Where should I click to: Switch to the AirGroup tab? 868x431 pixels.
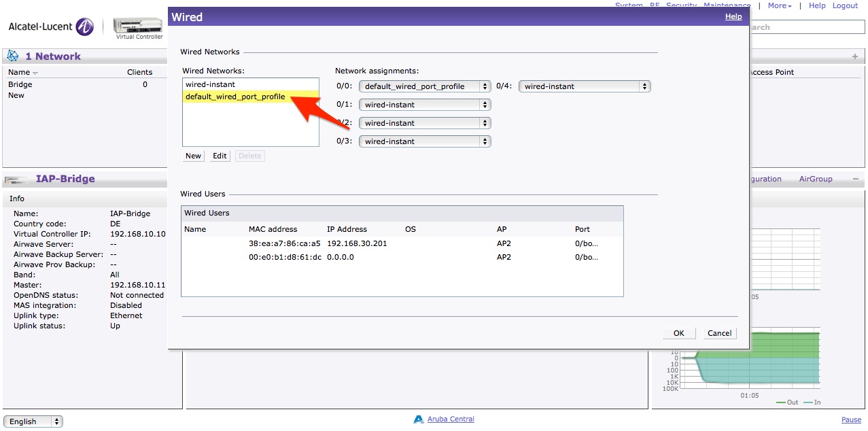[x=815, y=179]
